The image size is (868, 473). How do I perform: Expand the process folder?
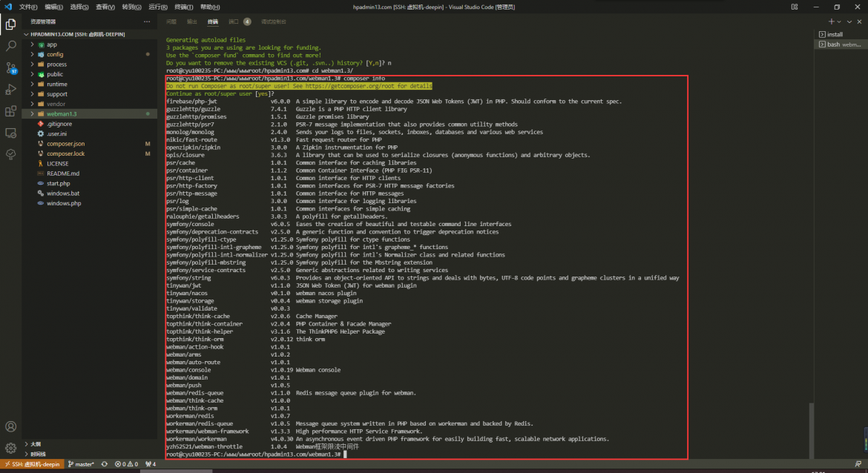coord(90,64)
